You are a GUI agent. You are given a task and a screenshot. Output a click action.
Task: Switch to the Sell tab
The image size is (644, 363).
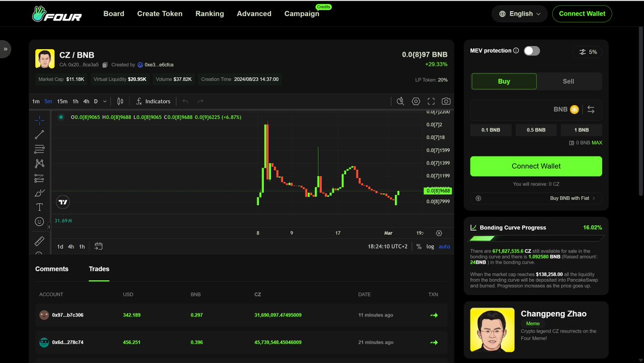568,82
